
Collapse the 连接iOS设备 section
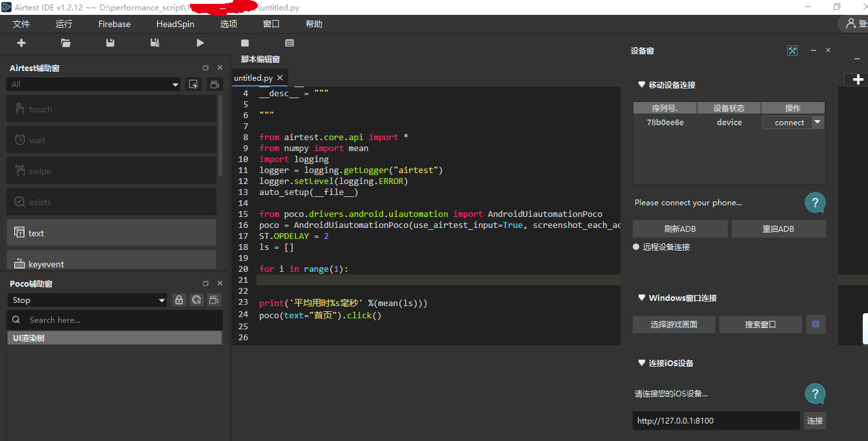[x=642, y=363]
